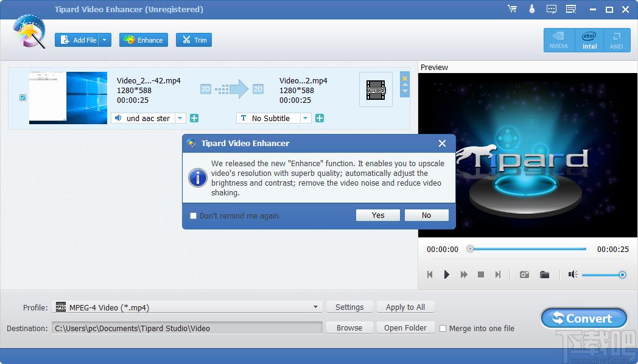Toggle Intel acceleration
The width and height of the screenshot is (638, 364).
589,40
